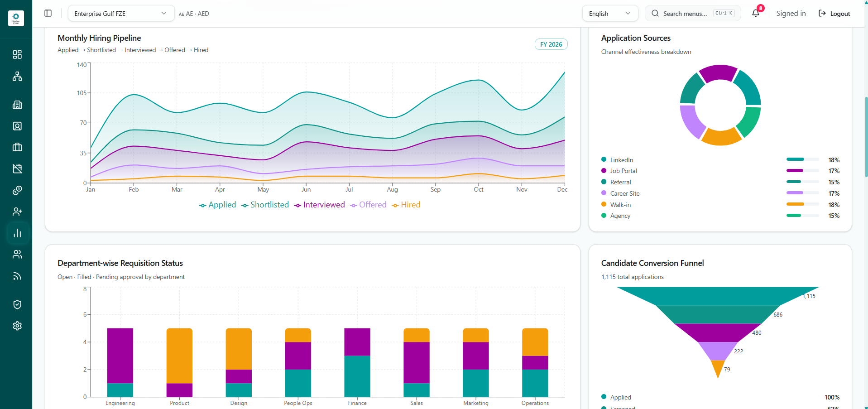Open the dashboard grid icon in sidebar
This screenshot has width=868, height=409.
17,55
